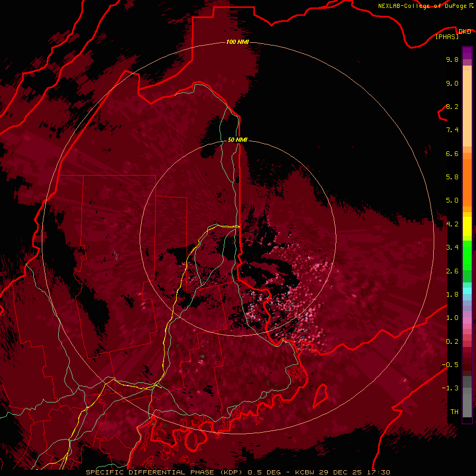Pick the purple swatch atop the color bar
The width and height of the screenshot is (476, 476).
[x=467, y=53]
